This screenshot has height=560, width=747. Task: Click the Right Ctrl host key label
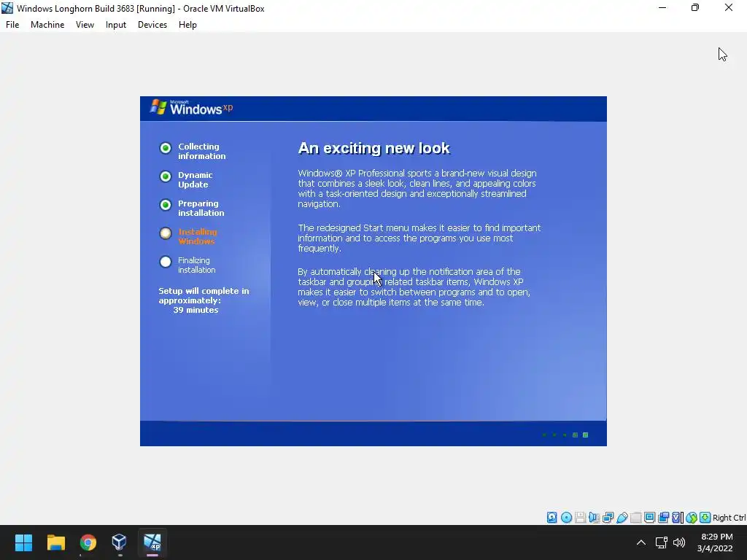(x=729, y=518)
